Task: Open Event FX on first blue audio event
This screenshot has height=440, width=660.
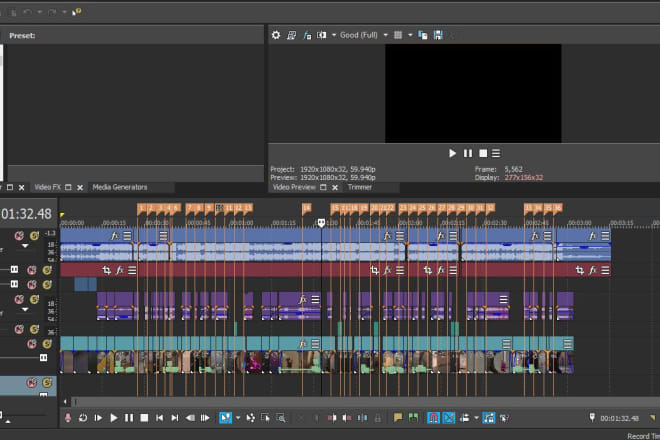Action: click(x=114, y=236)
